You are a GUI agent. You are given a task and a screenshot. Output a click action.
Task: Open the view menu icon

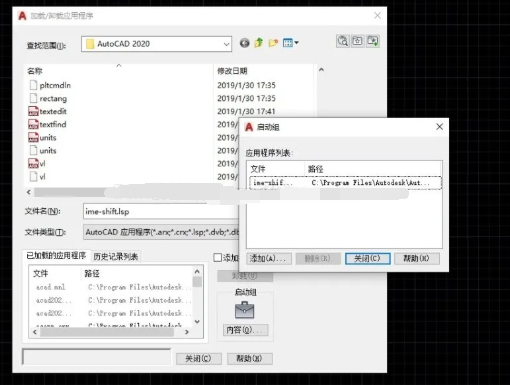click(x=290, y=43)
